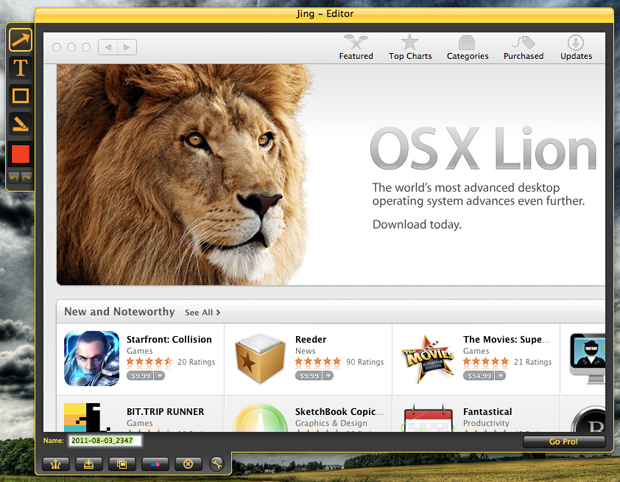Click the Starfront: Collision title
This screenshot has height=482, width=620.
169,339
